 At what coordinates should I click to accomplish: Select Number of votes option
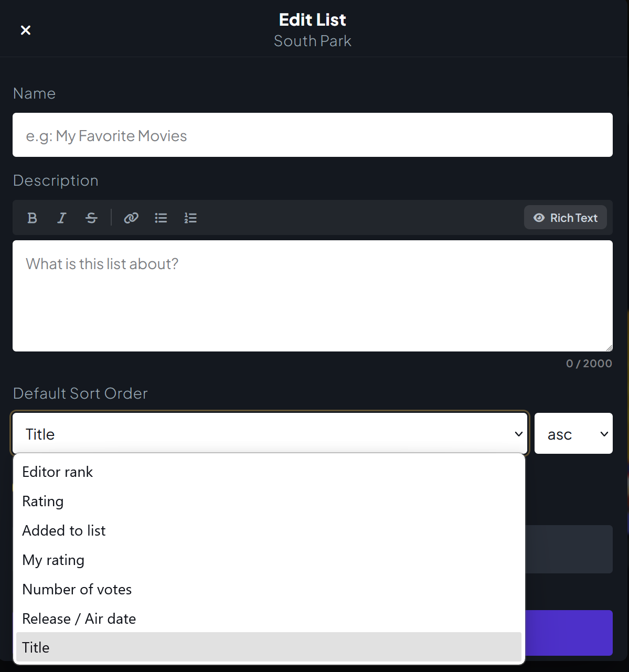(269, 589)
